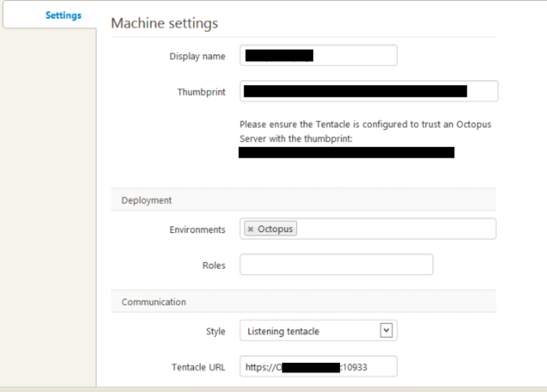The image size is (547, 392).
Task: Click inside the Environments field
Action: click(368, 229)
